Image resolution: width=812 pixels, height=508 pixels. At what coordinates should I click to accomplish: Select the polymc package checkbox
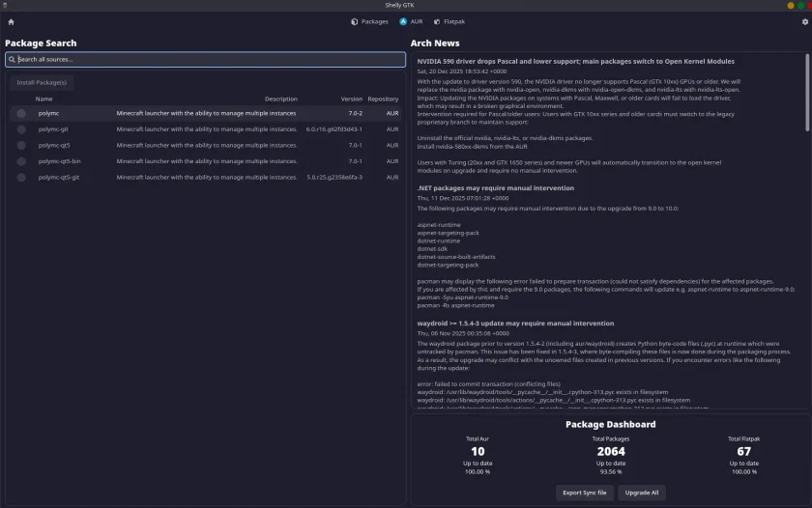pos(21,113)
